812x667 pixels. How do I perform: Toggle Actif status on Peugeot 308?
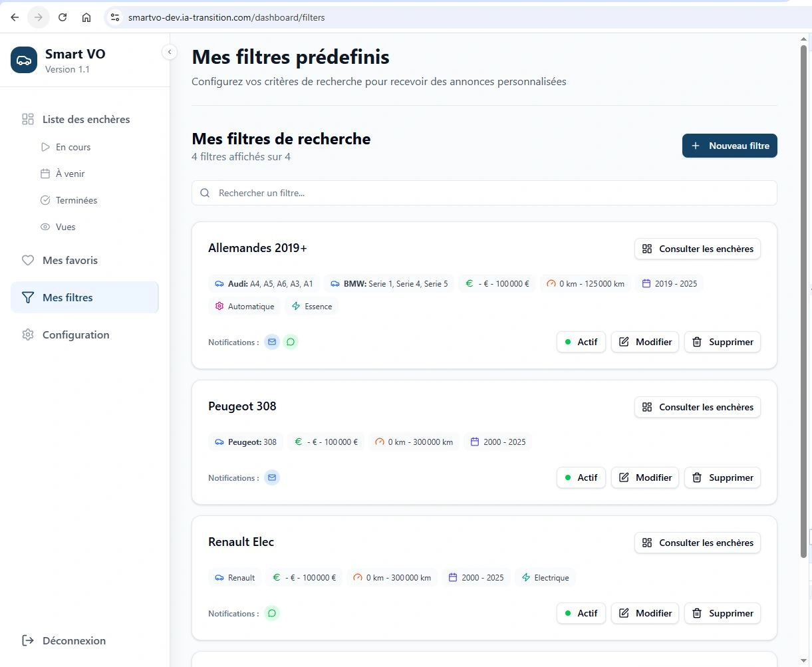(x=581, y=477)
